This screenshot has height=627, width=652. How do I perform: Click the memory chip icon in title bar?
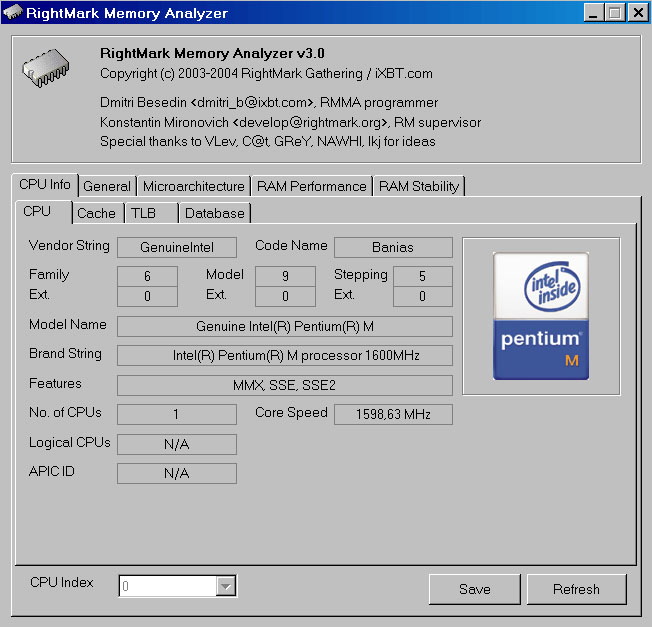12,12
